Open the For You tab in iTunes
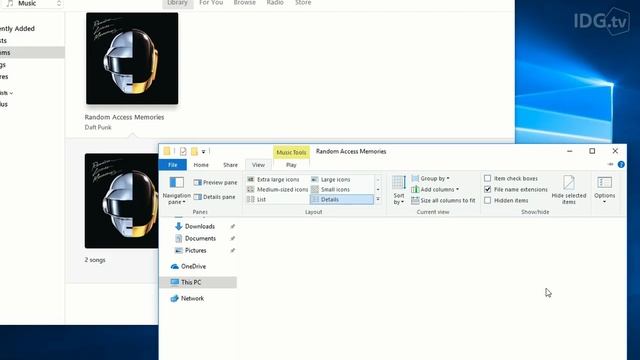 211,3
